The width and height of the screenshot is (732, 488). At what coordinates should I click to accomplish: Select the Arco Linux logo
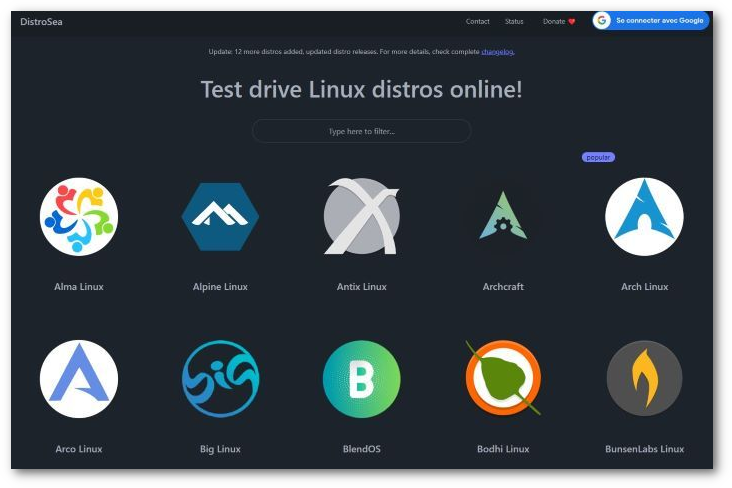[79, 379]
